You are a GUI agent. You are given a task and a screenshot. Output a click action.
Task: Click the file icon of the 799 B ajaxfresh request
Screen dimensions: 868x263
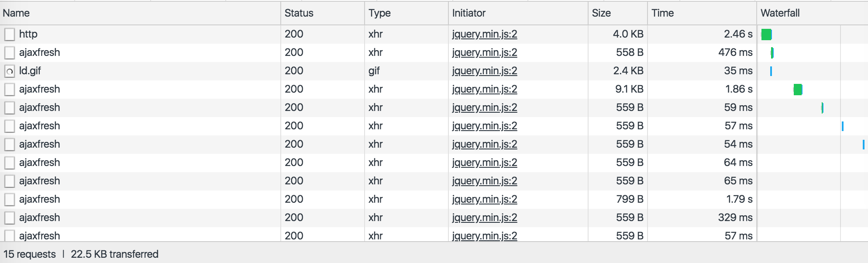point(10,200)
